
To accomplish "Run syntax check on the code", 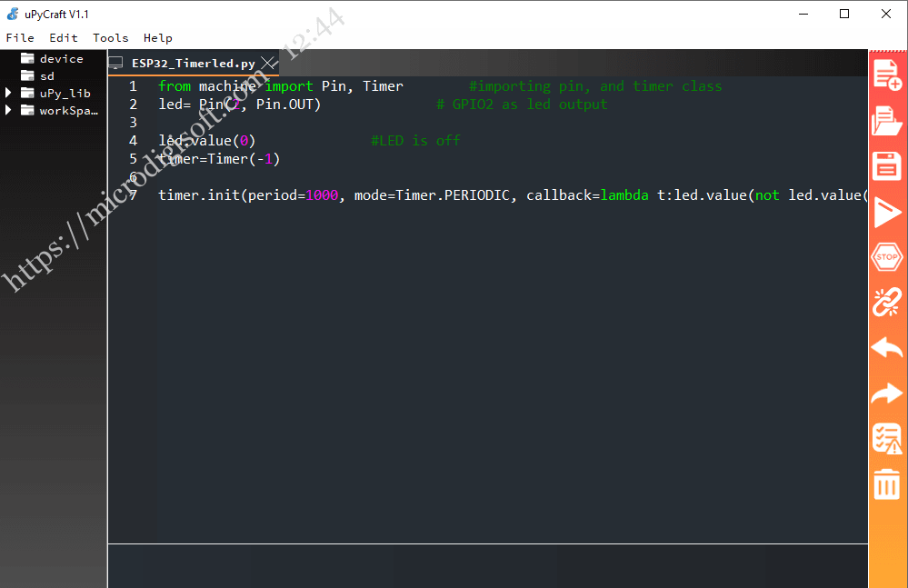I will [886, 439].
